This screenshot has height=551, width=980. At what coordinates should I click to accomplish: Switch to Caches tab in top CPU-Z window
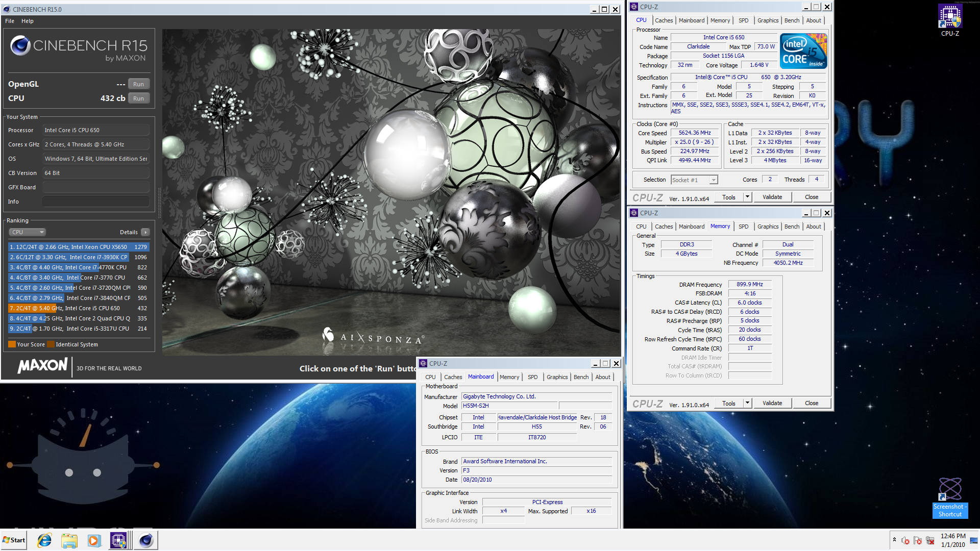(x=664, y=20)
